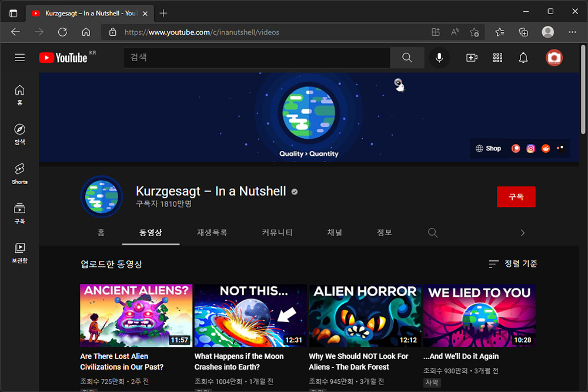This screenshot has width=588, height=392.
Task: Go to Home (홈) in the sidebar
Action: point(20,95)
